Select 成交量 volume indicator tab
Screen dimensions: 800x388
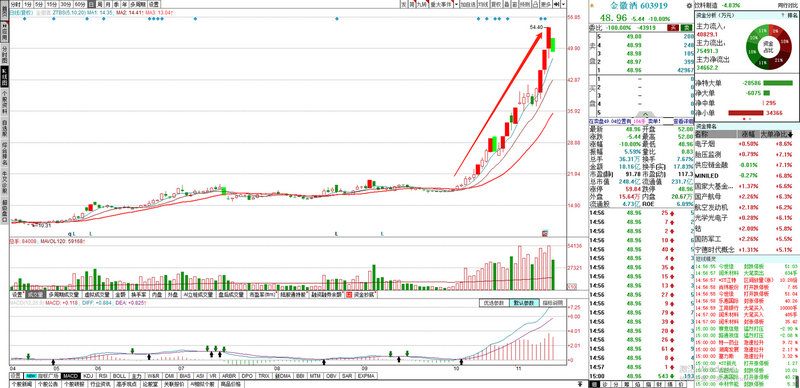pos(36,295)
